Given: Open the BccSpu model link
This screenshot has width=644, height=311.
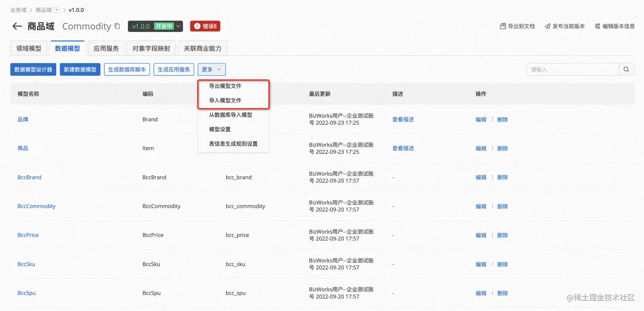Looking at the screenshot, I should coord(26,293).
